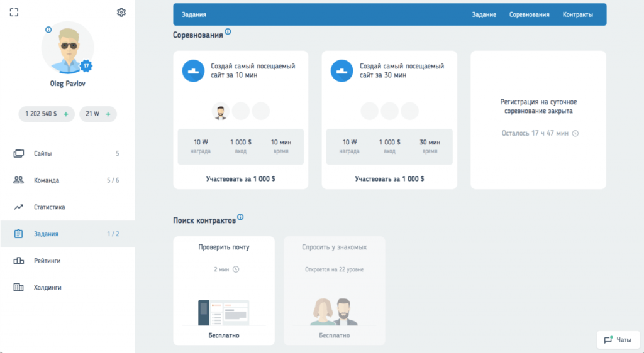Click the info icon beside the avatar
This screenshot has height=353, width=644.
pyautogui.click(x=48, y=30)
